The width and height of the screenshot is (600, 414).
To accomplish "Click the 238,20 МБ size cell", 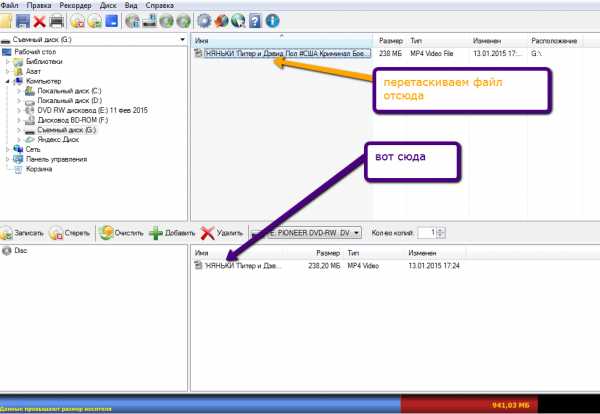I will pyautogui.click(x=324, y=266).
